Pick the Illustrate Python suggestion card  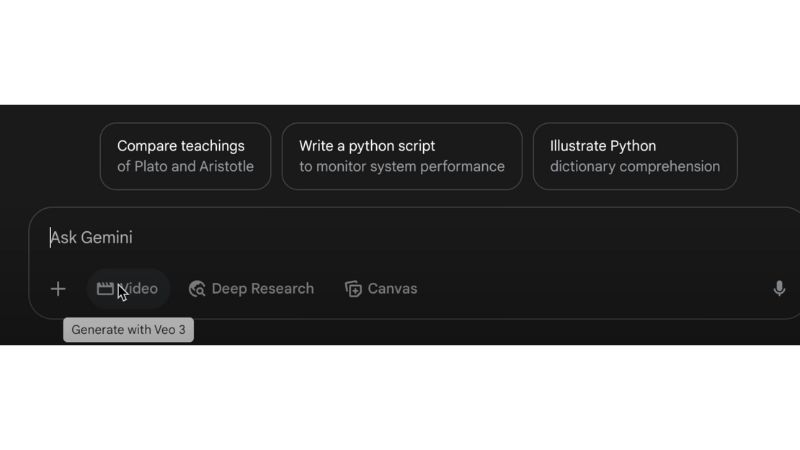(x=634, y=156)
